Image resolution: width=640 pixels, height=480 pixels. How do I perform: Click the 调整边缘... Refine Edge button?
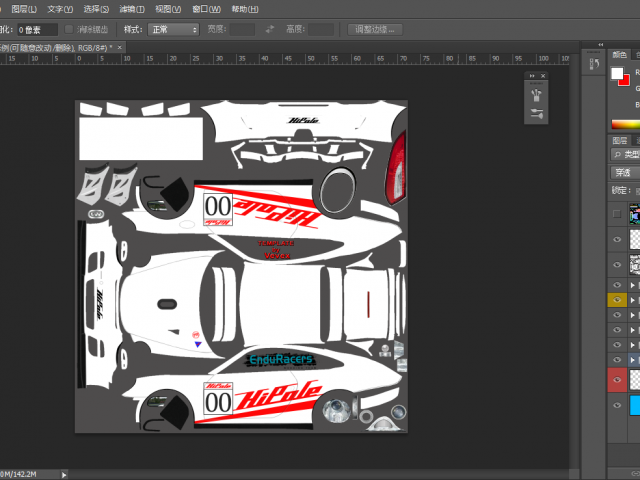(x=375, y=29)
